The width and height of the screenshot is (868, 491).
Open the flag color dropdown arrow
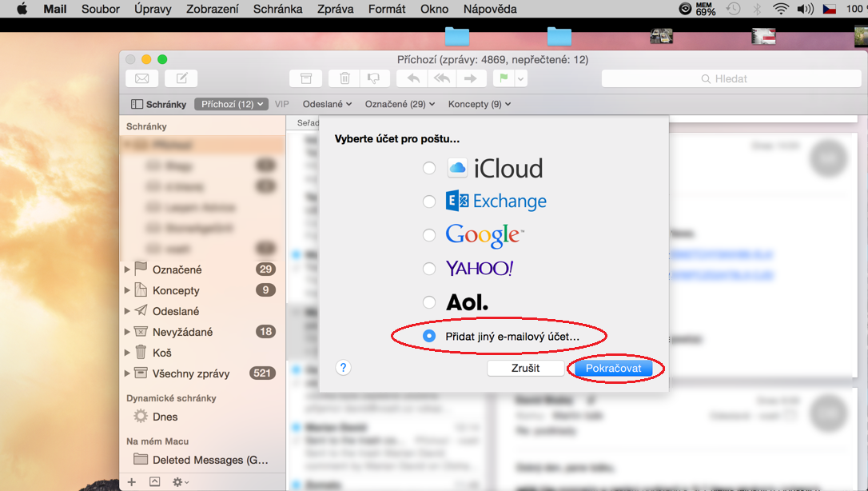[521, 78]
